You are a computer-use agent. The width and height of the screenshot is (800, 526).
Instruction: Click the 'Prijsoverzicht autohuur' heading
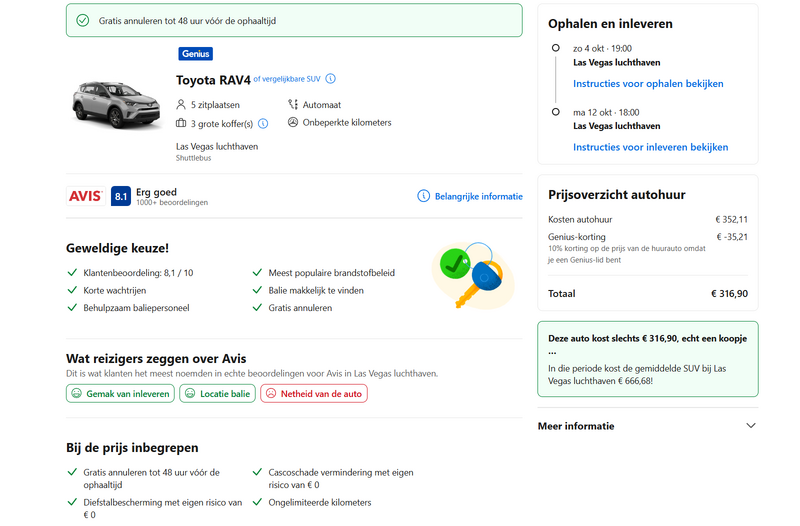click(x=617, y=194)
